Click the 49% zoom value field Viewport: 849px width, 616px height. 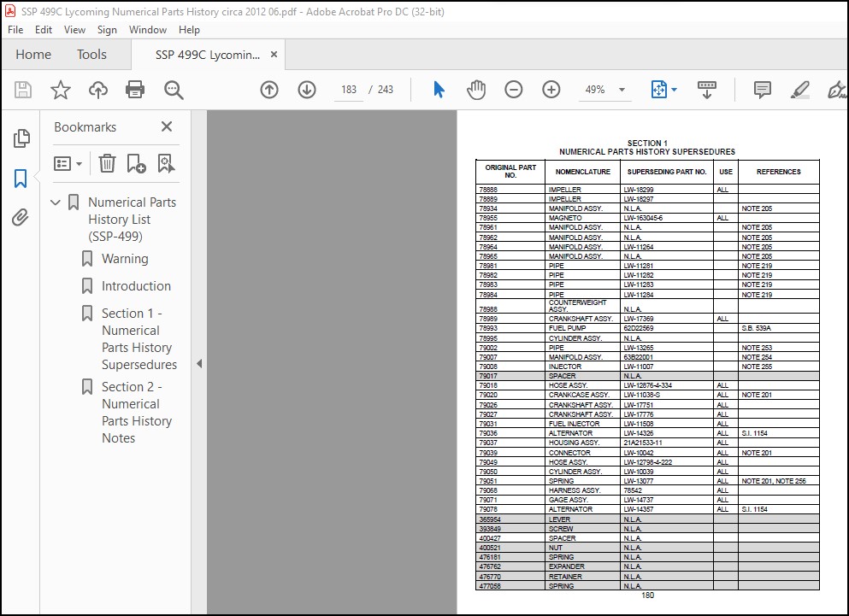[x=595, y=90]
